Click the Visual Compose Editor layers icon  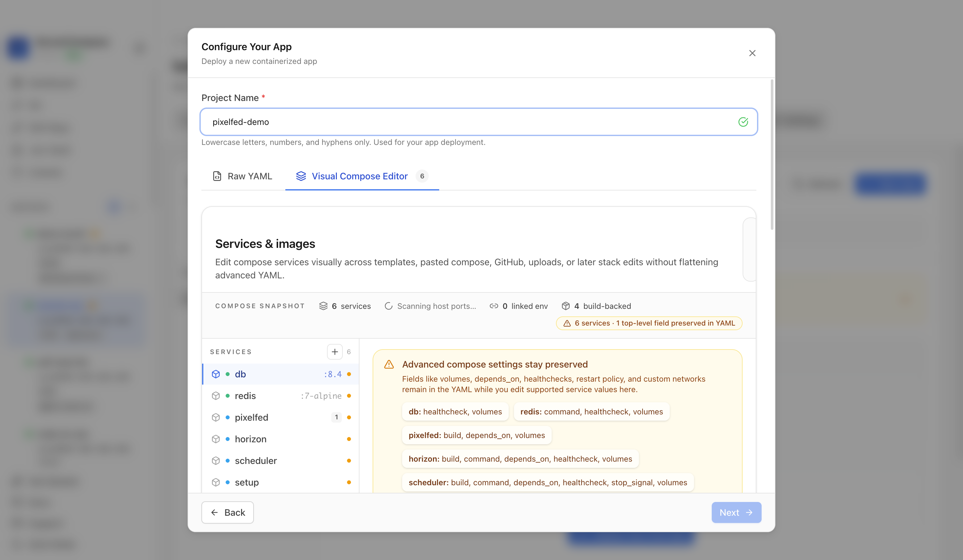pos(301,176)
